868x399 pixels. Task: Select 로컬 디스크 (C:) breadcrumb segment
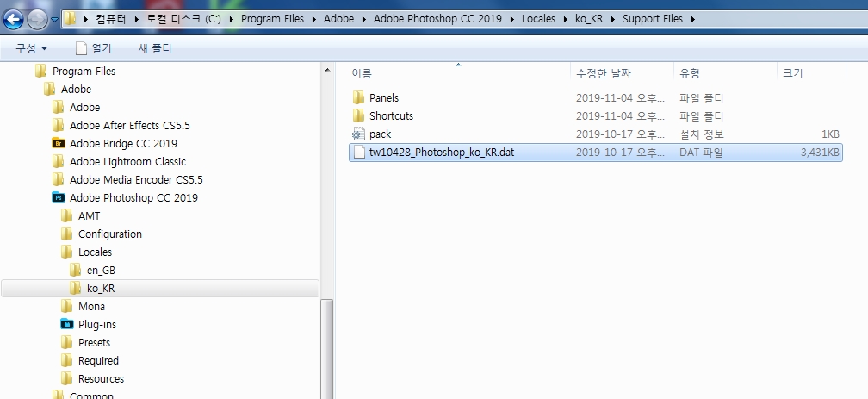point(183,19)
